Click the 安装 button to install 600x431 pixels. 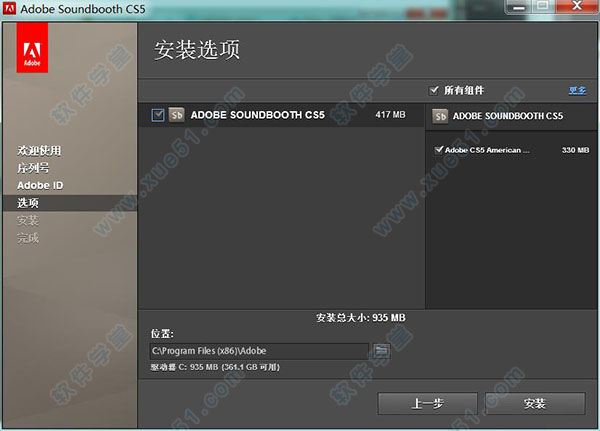(535, 403)
